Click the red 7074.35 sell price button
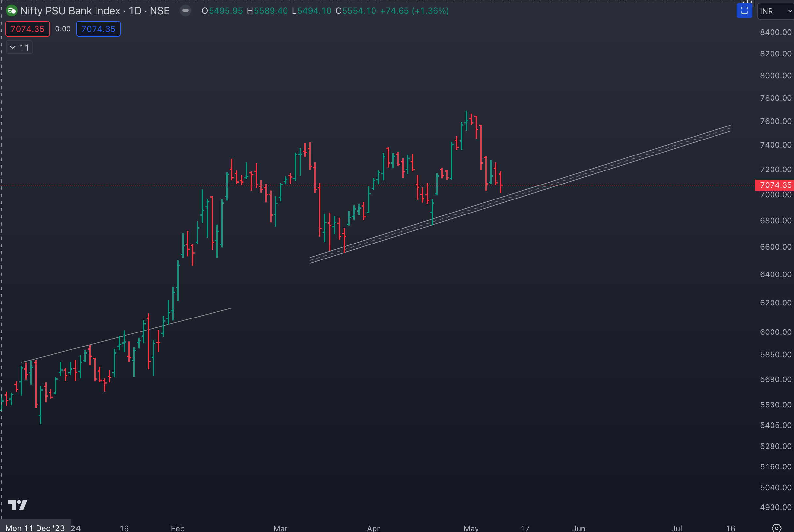This screenshot has height=532, width=794. [27, 29]
